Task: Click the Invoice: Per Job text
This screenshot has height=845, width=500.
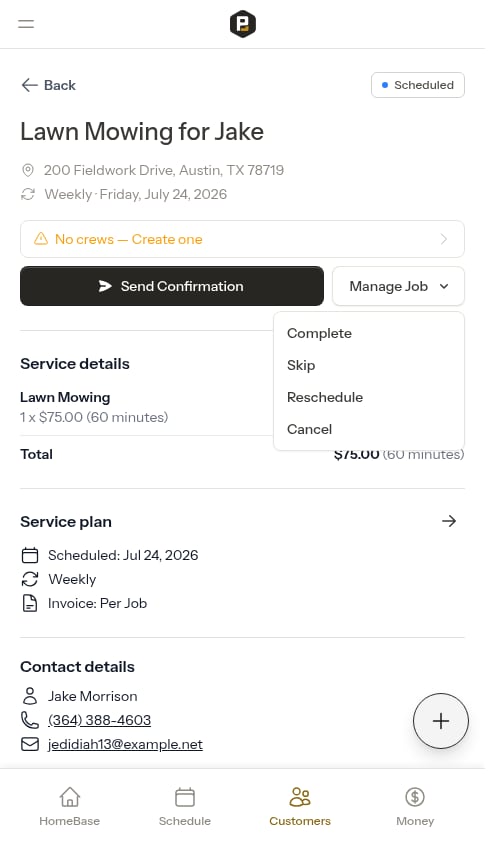Action: [98, 603]
